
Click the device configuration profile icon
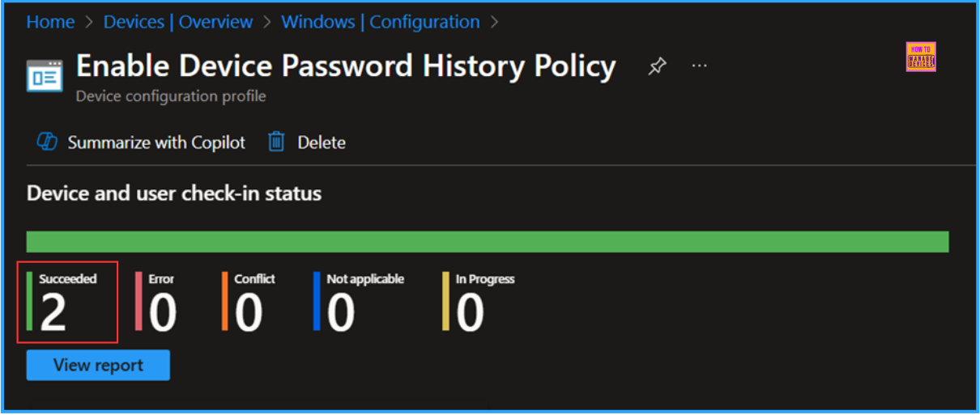[x=44, y=74]
